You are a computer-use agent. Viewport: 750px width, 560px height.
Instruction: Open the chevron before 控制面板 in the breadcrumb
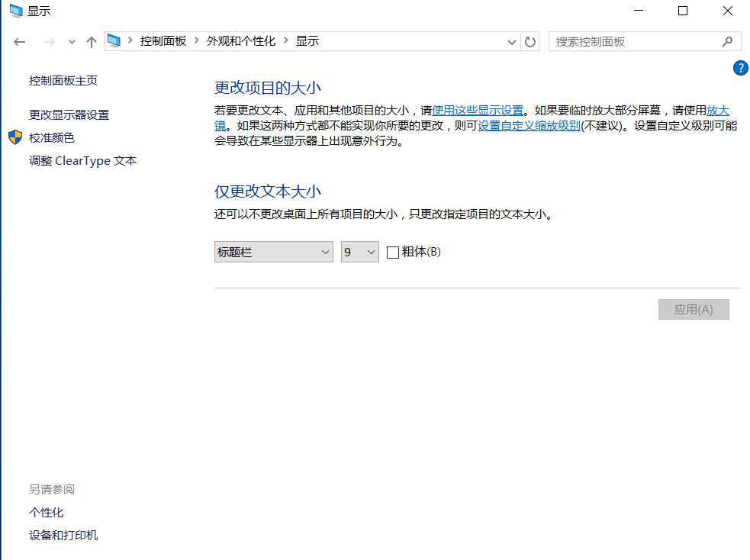point(130,40)
